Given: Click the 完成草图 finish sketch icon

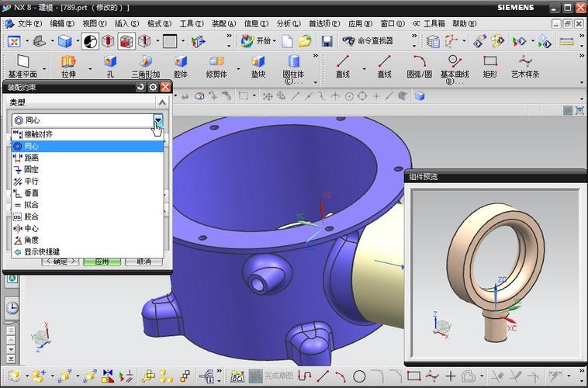Looking at the screenshot, I should 255,376.
